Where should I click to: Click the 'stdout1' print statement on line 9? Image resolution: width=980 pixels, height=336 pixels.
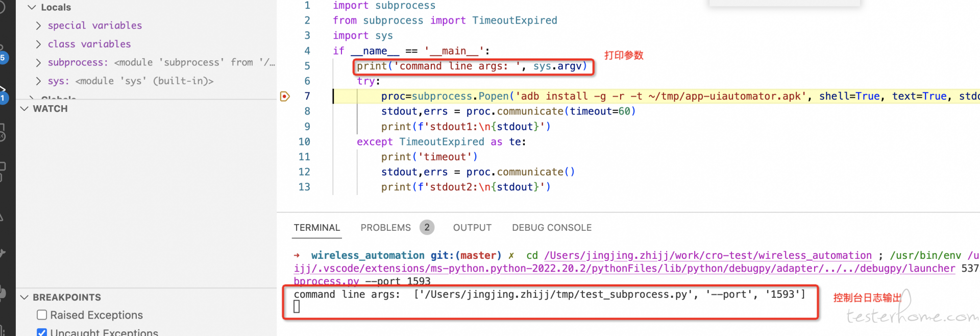pyautogui.click(x=466, y=127)
